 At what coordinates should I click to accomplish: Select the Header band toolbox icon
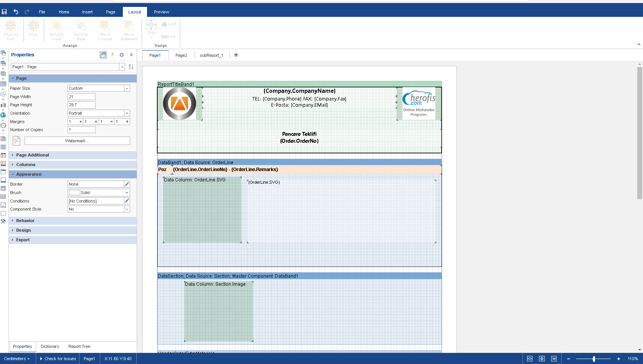pos(3,172)
